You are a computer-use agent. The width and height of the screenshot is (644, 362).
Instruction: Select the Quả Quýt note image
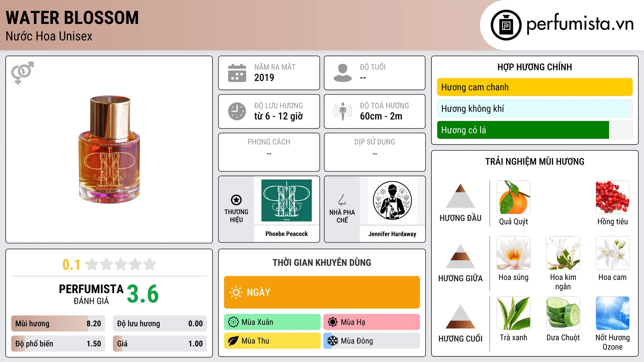514,197
